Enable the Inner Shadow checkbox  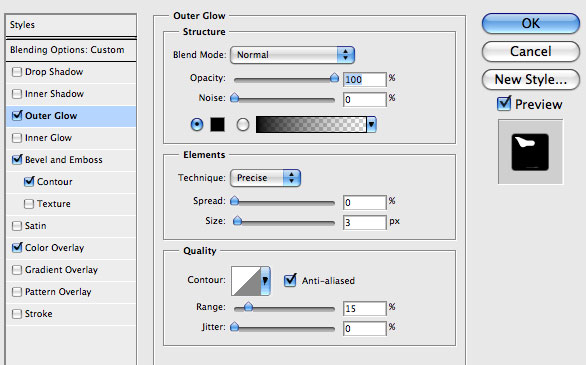(17, 94)
